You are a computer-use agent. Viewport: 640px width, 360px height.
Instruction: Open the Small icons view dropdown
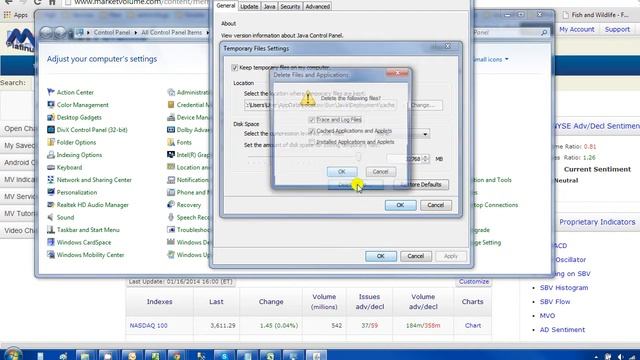[491, 59]
